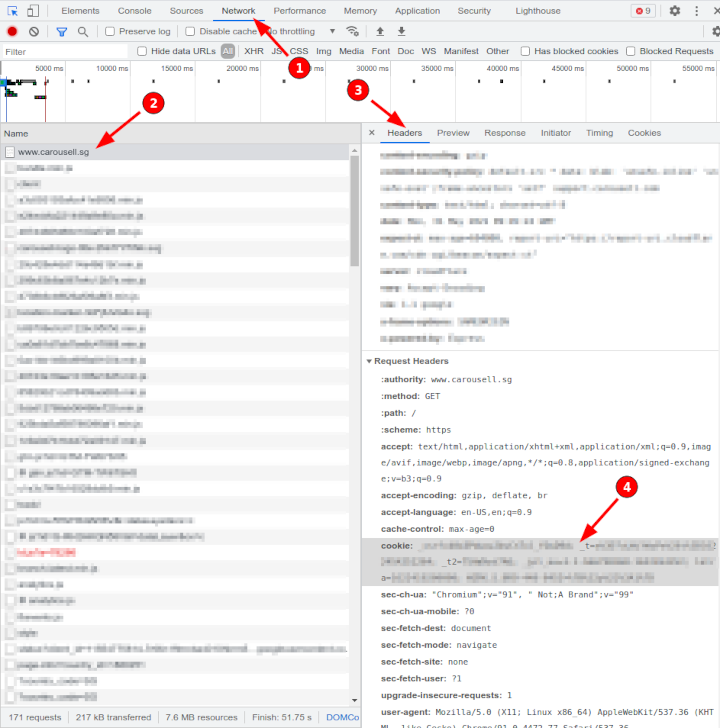Filter requests by All types
This screenshot has height=728, width=720.
227,51
